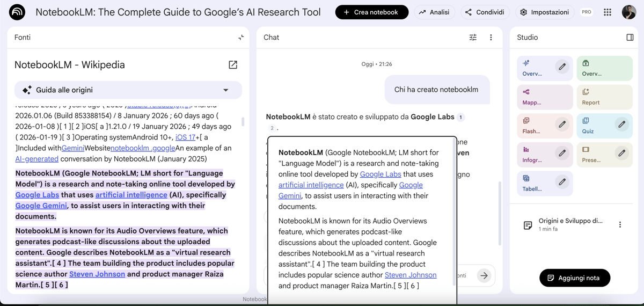Open chat configuration sliders icon
644x306 pixels.
point(473,38)
